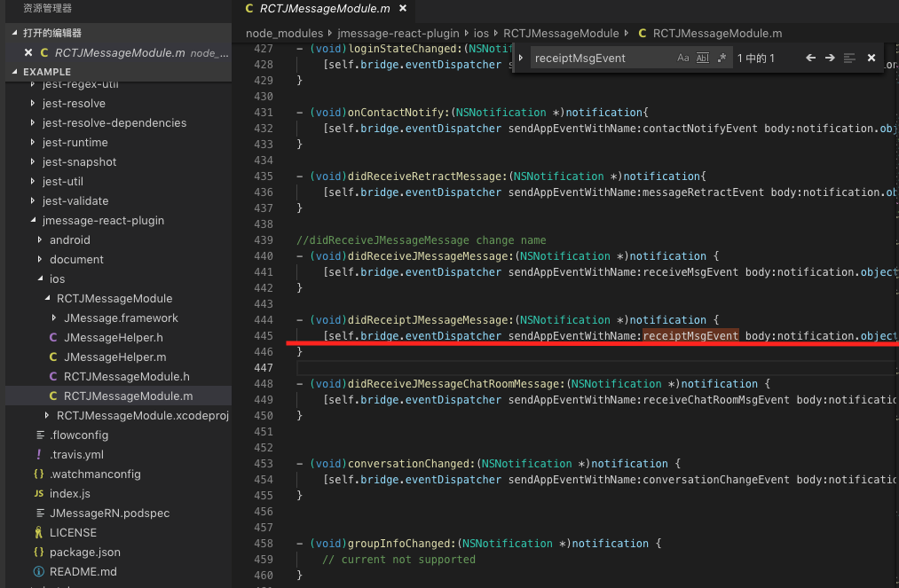Expand replace field toggle arrow
This screenshot has width=899, height=588.
pos(521,58)
